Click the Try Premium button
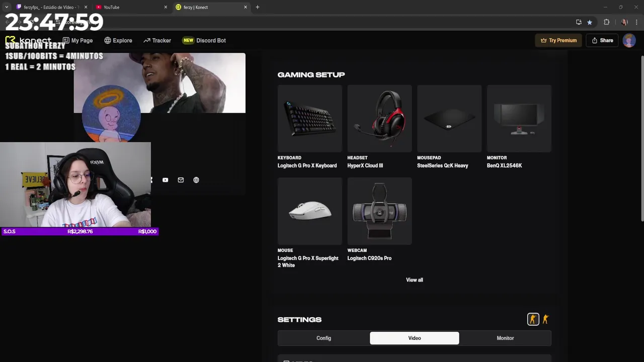 (558, 40)
